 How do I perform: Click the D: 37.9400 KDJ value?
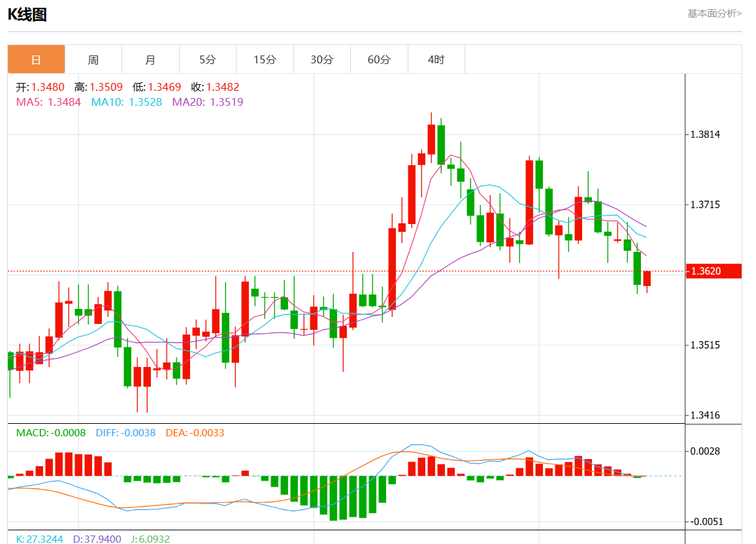[x=97, y=539]
